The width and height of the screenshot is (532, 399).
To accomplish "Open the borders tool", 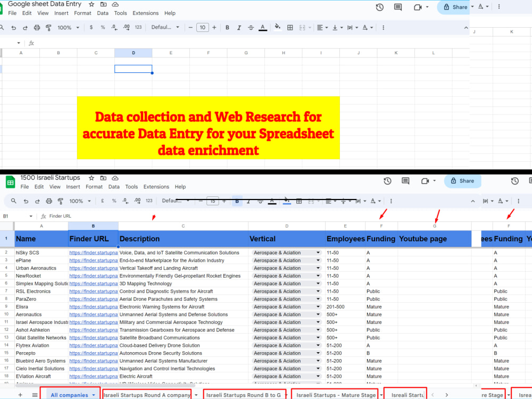I will click(298, 201).
